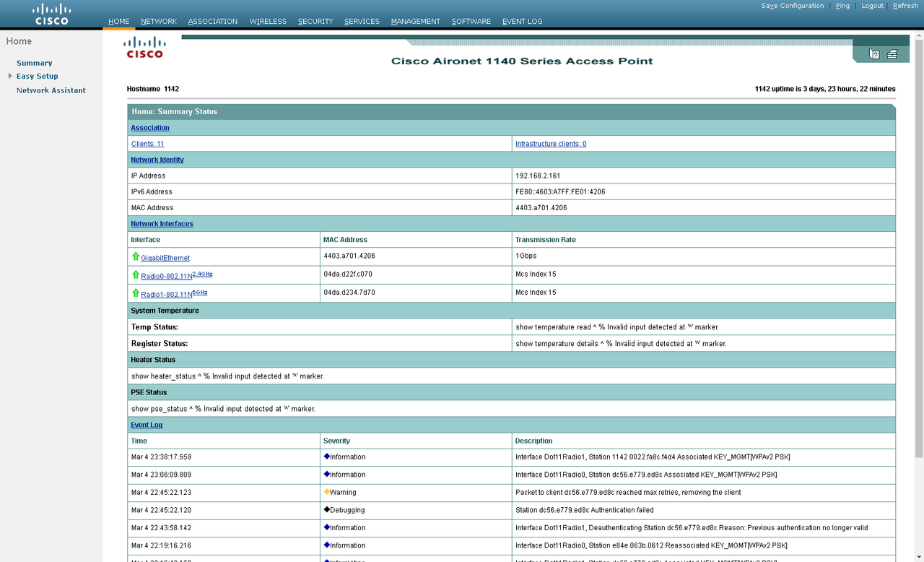Open the Network Interfaces section link
Viewport: 924px width, 562px height.
click(162, 224)
